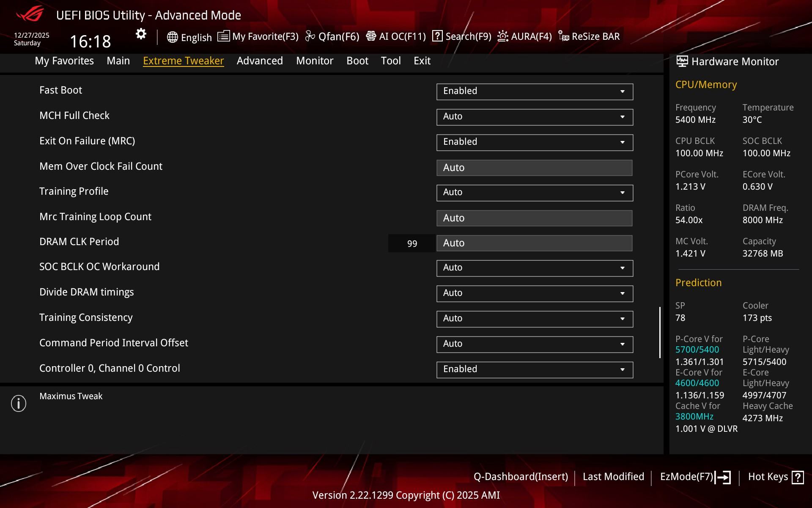Open AURA lighting icon

point(502,36)
